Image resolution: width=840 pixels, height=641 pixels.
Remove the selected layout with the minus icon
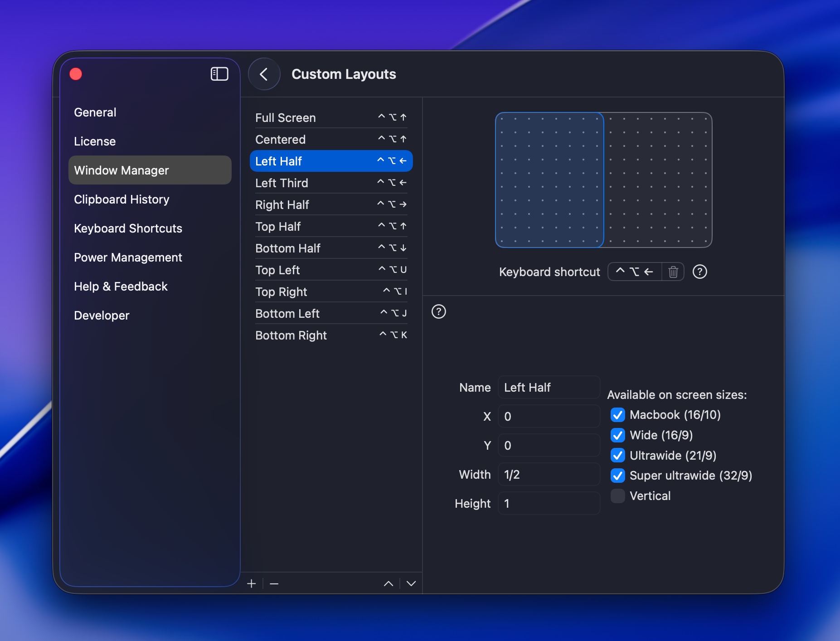(273, 583)
